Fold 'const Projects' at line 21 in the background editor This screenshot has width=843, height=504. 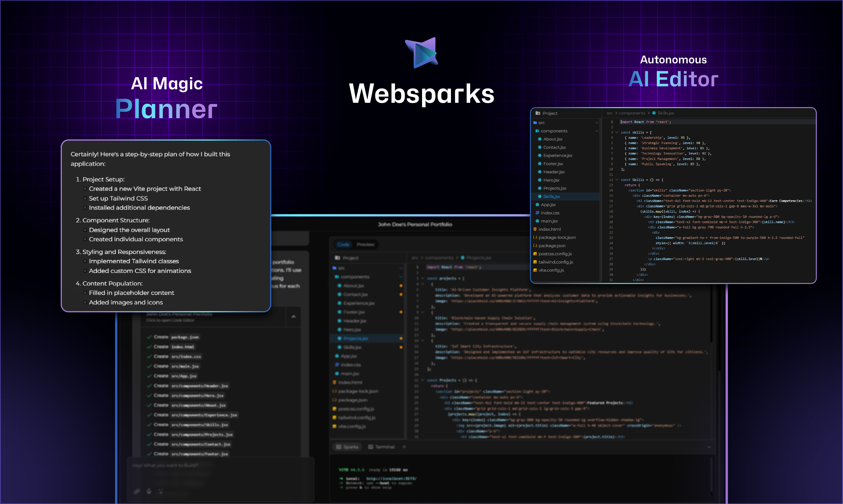click(423, 380)
